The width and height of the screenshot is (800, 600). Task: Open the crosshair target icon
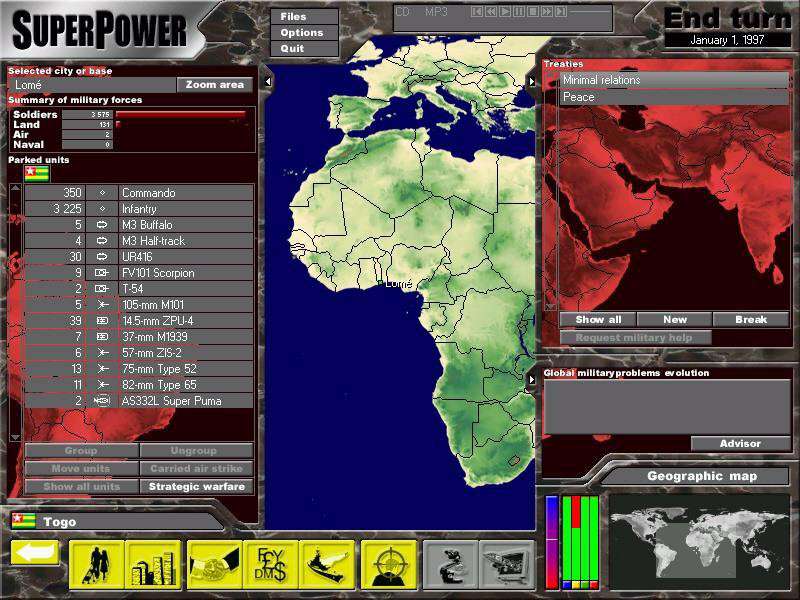point(389,565)
